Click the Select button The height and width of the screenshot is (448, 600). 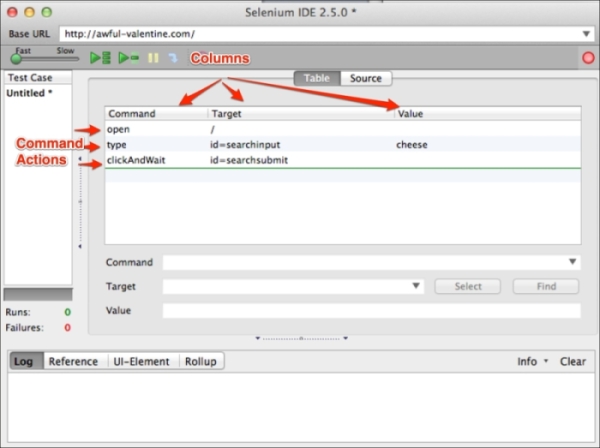coord(468,286)
